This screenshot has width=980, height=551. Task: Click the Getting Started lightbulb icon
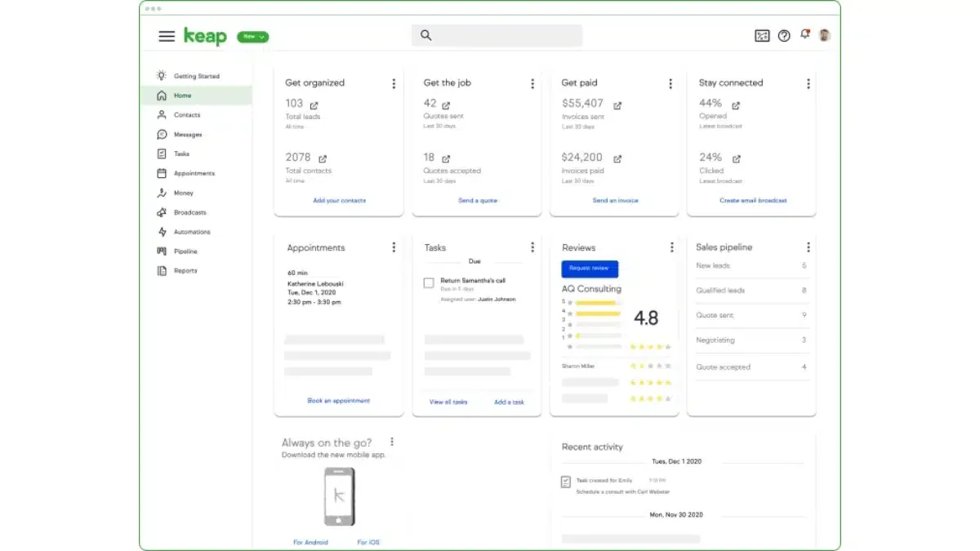(162, 75)
